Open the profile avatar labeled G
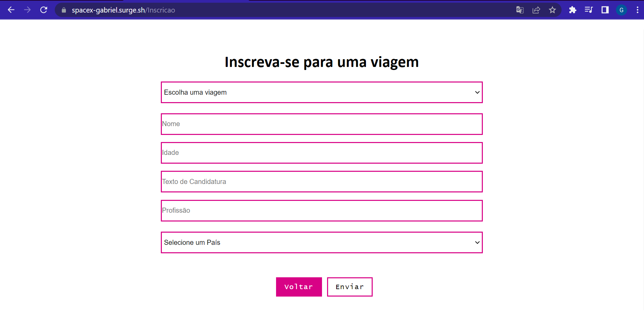This screenshot has width=644, height=327. (621, 10)
